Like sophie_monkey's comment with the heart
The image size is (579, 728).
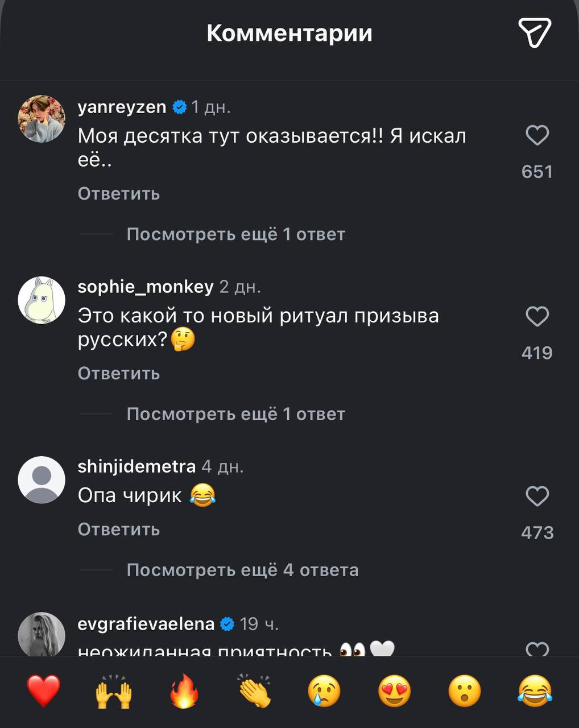click(x=537, y=317)
